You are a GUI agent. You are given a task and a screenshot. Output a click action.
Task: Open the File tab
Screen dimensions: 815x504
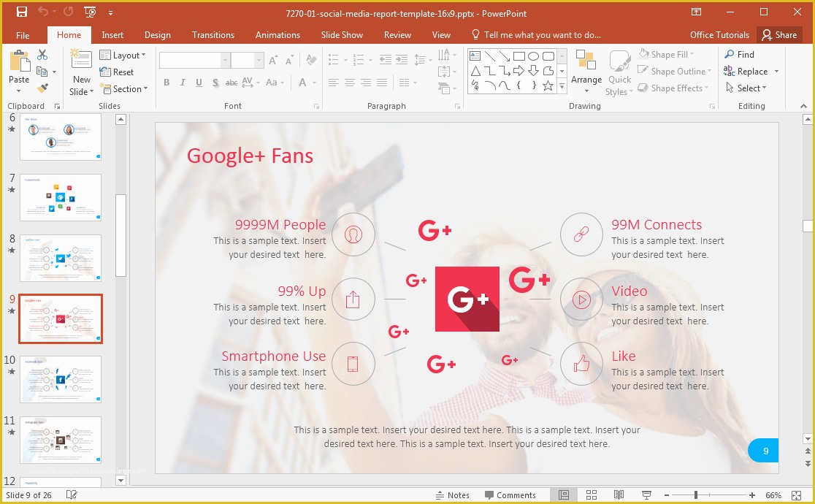(x=23, y=35)
